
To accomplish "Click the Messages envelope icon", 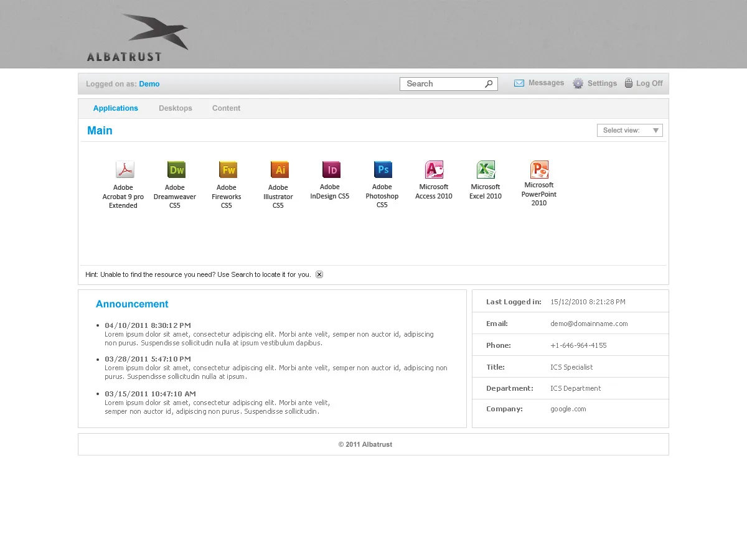I will pyautogui.click(x=519, y=83).
